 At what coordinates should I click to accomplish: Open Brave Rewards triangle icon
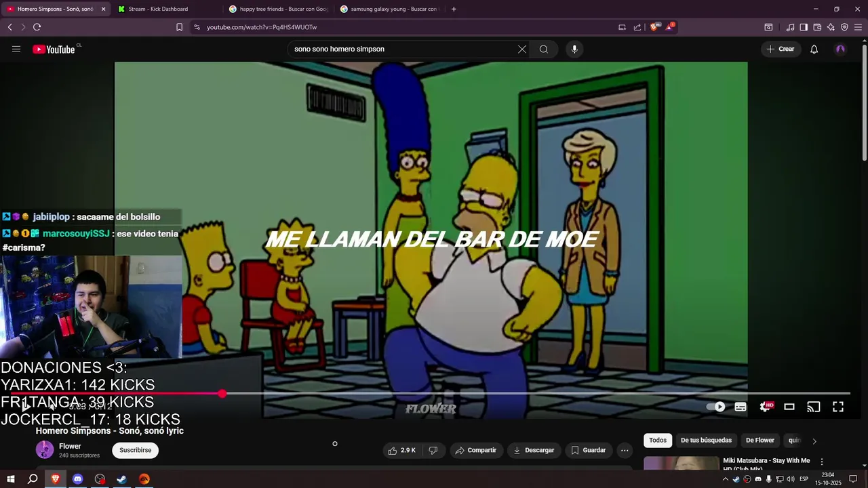tap(671, 26)
